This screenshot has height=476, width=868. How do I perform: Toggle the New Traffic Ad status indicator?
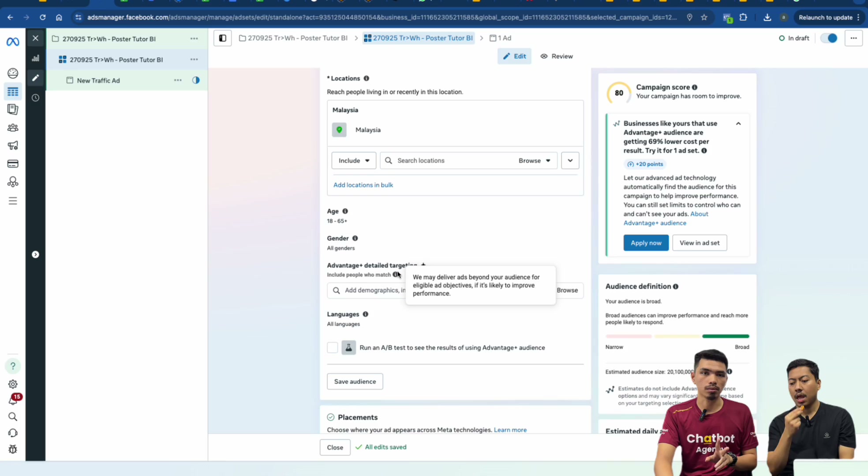point(196,80)
